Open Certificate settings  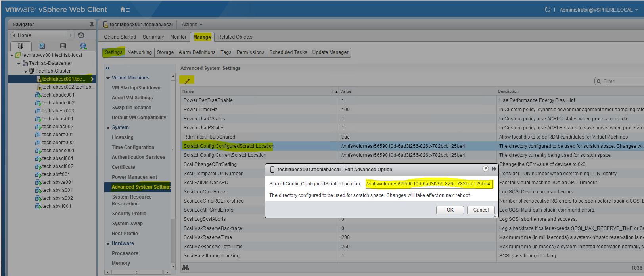click(123, 167)
